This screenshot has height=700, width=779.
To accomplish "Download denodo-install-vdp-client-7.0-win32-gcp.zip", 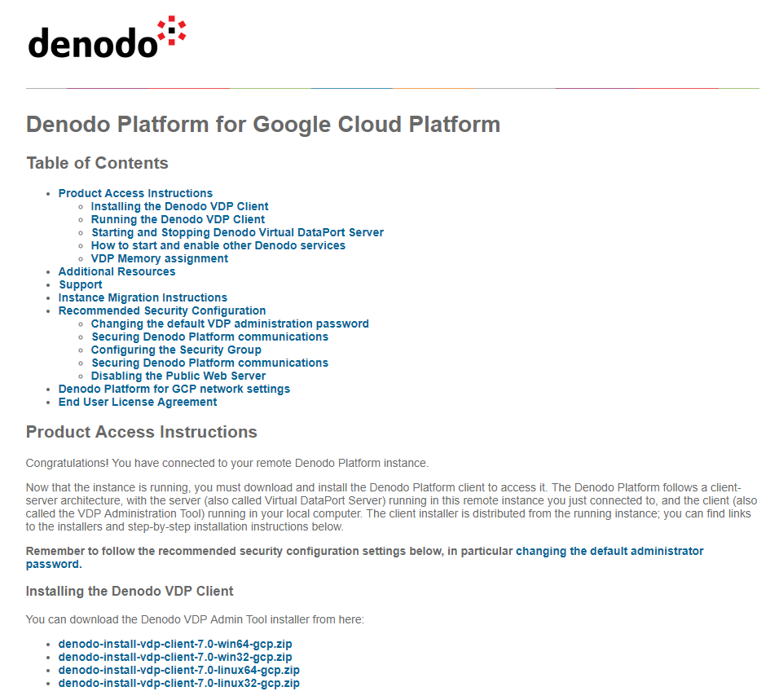I will tap(175, 657).
